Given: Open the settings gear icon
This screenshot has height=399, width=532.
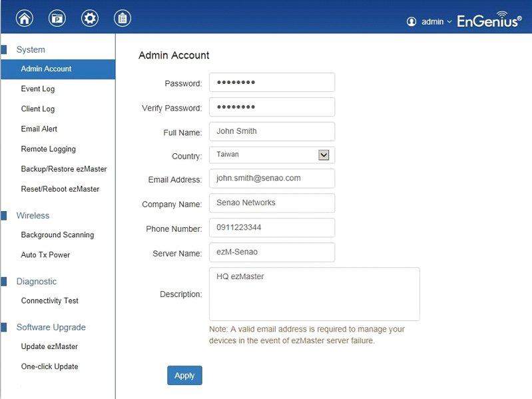Looking at the screenshot, I should (90, 19).
